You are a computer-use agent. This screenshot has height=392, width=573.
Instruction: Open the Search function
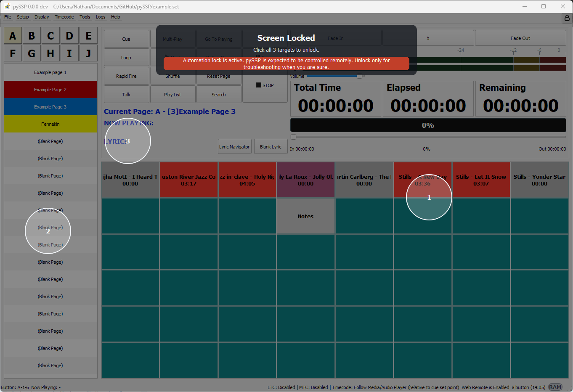(x=219, y=94)
